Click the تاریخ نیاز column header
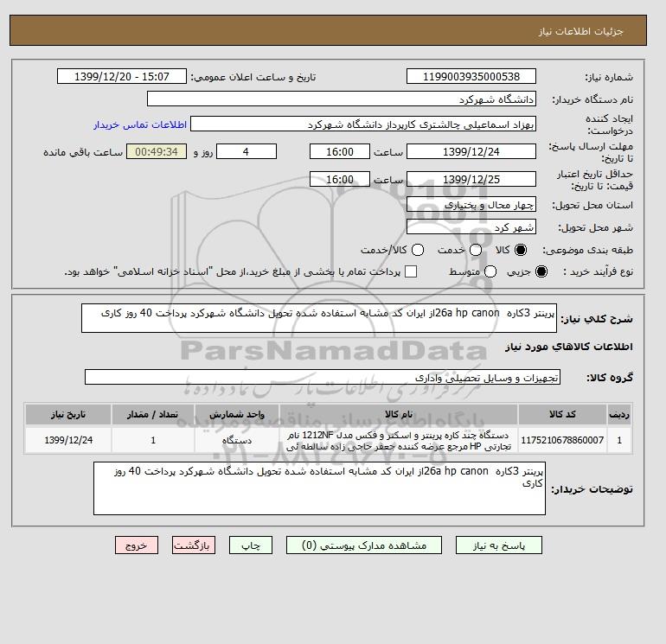 pyautogui.click(x=68, y=414)
